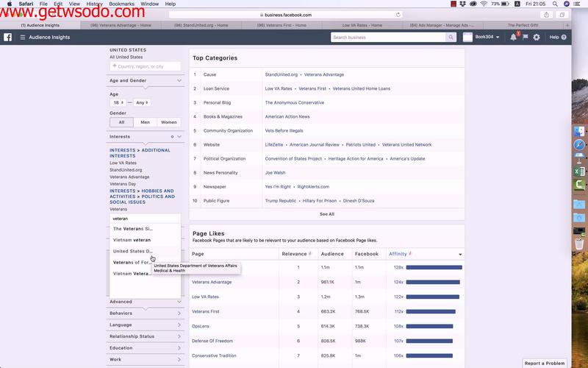This screenshot has height=368, width=588.
Task: Click the interests search field containing veteran
Action: 145,219
